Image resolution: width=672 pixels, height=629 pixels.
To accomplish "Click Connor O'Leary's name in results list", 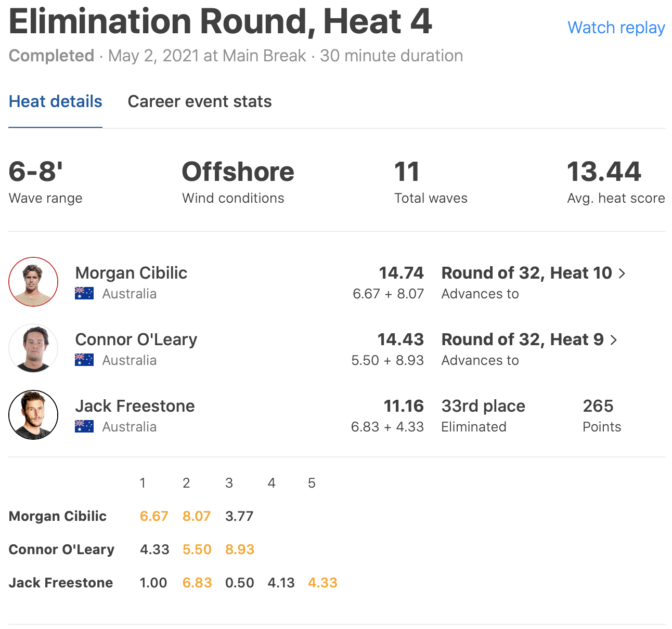I will point(136,339).
